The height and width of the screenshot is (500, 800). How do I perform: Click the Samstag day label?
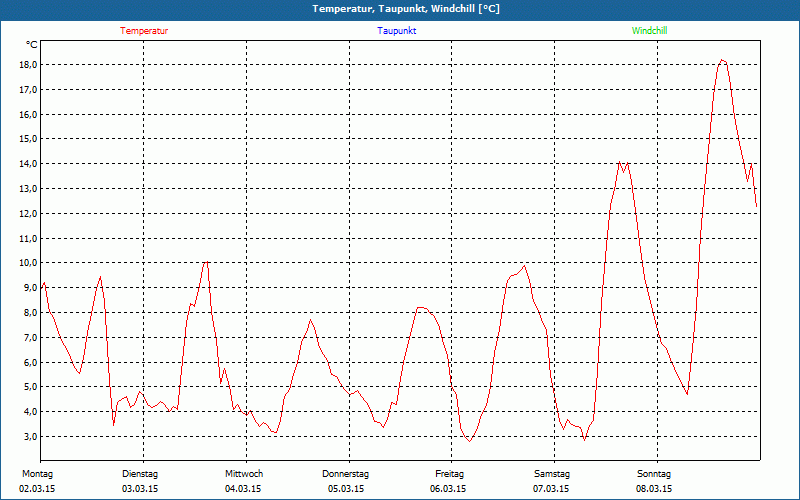[552, 474]
